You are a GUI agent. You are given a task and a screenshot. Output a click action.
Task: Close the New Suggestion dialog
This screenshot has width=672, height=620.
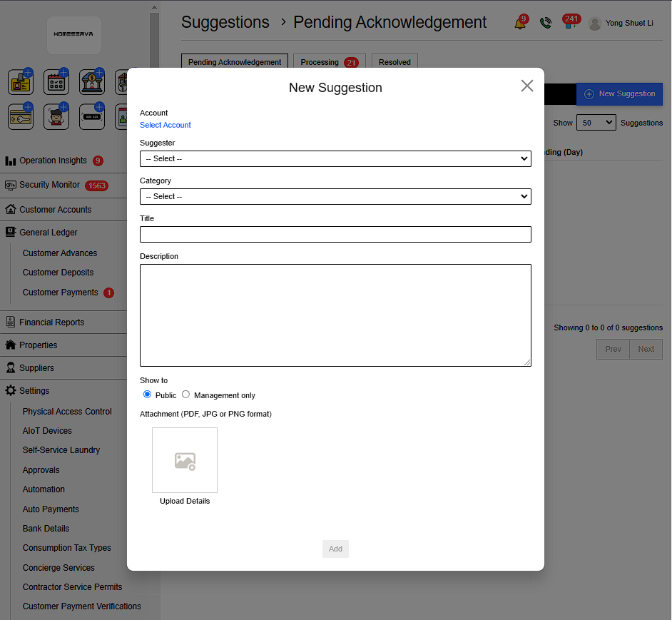tap(527, 86)
